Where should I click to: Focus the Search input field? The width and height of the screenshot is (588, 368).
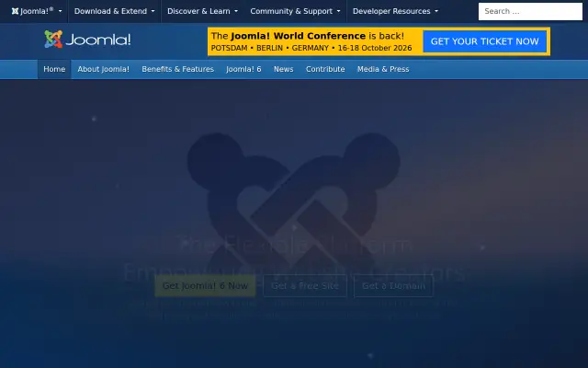pyautogui.click(x=530, y=11)
